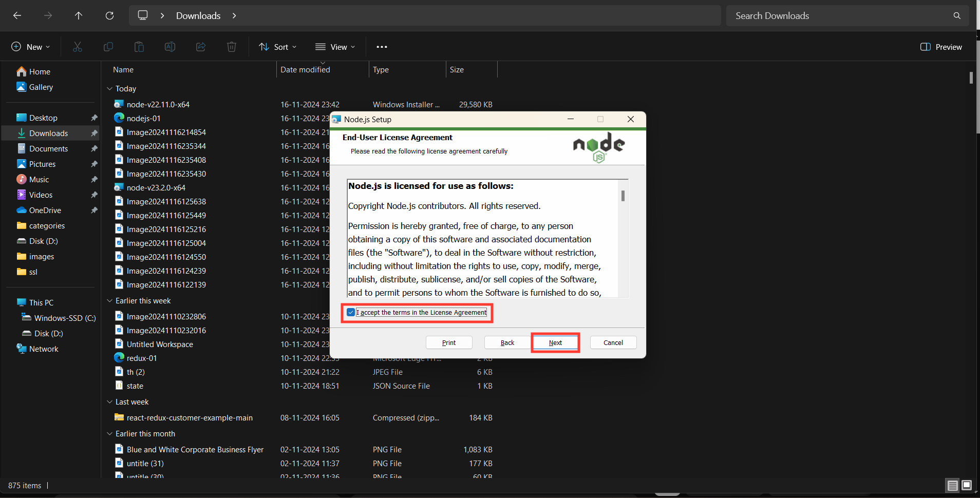Switch to large thumbnails view icon
This screenshot has width=980, height=498.
click(x=967, y=485)
